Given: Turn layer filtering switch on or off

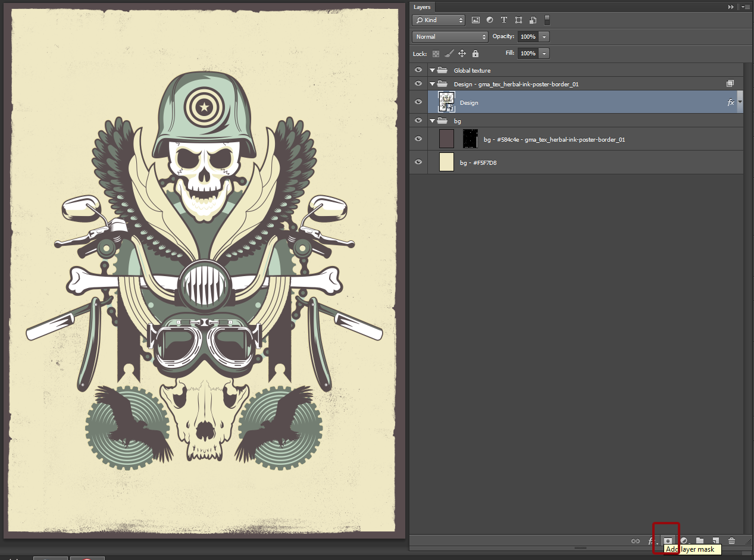Looking at the screenshot, I should tap(547, 20).
